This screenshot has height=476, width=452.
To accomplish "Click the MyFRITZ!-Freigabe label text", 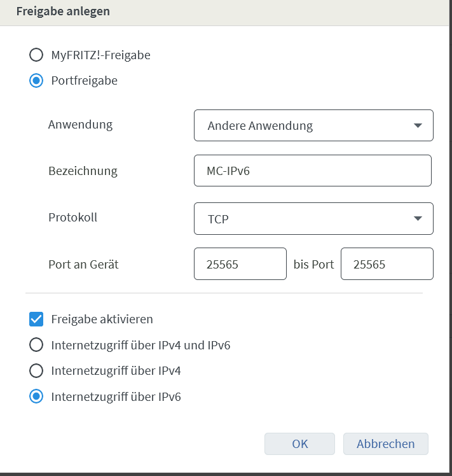I will point(100,55).
